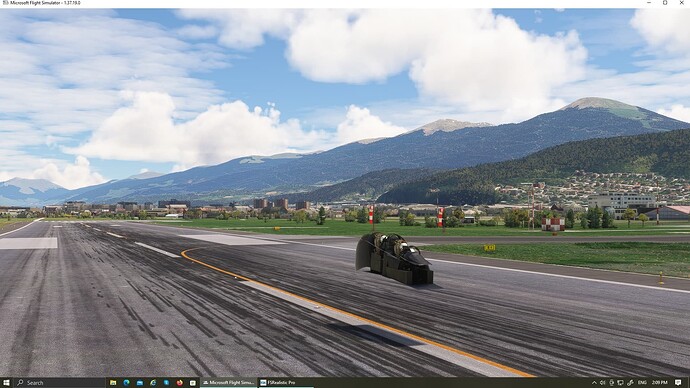Launch Internet Explorer from the taskbar

pyautogui.click(x=153, y=383)
